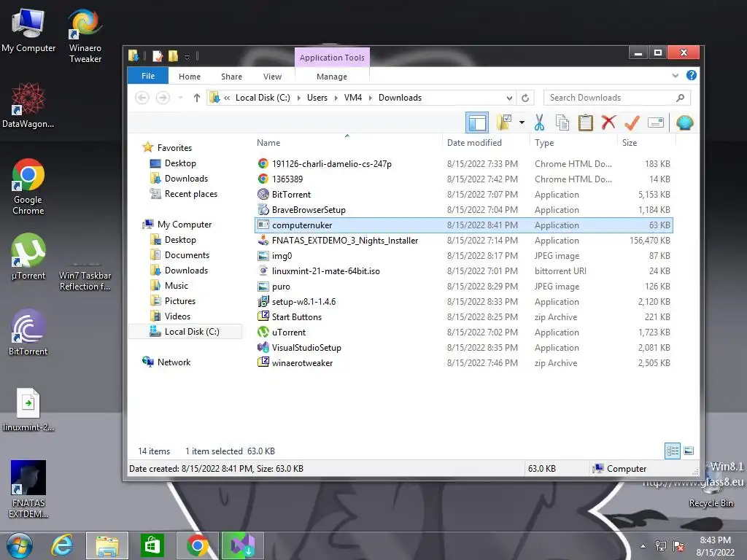Click Visual Studio Installer taskbar icon
Screen dimensions: 747x560
242,545
